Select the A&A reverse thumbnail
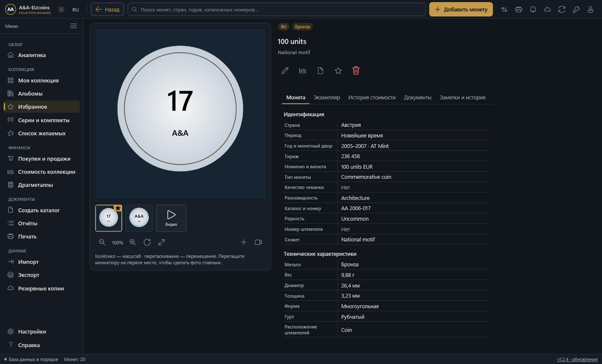 [139, 218]
